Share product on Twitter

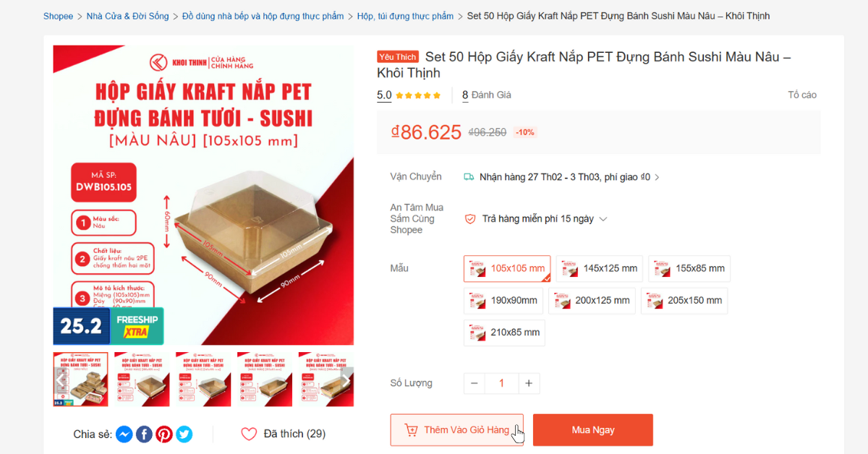pyautogui.click(x=184, y=434)
